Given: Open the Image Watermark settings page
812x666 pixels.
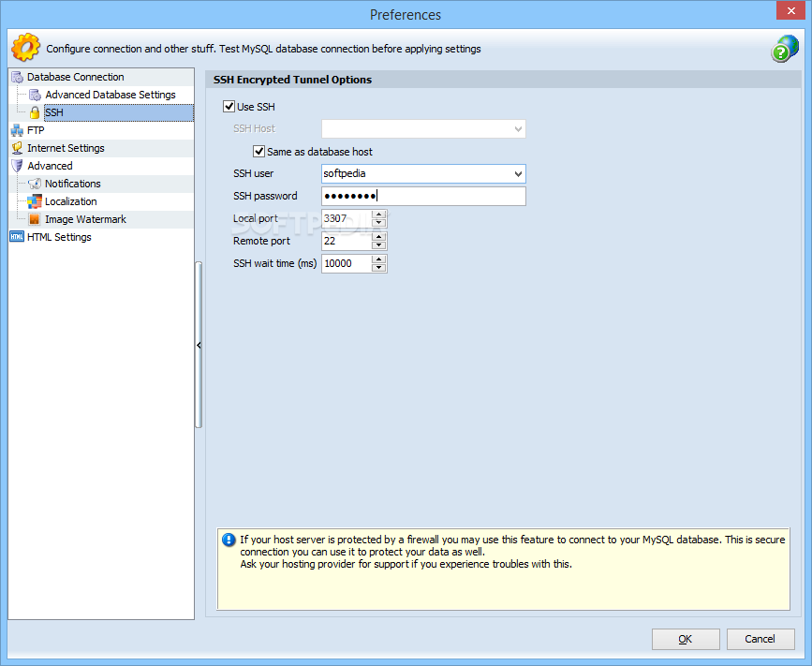Looking at the screenshot, I should click(x=85, y=219).
